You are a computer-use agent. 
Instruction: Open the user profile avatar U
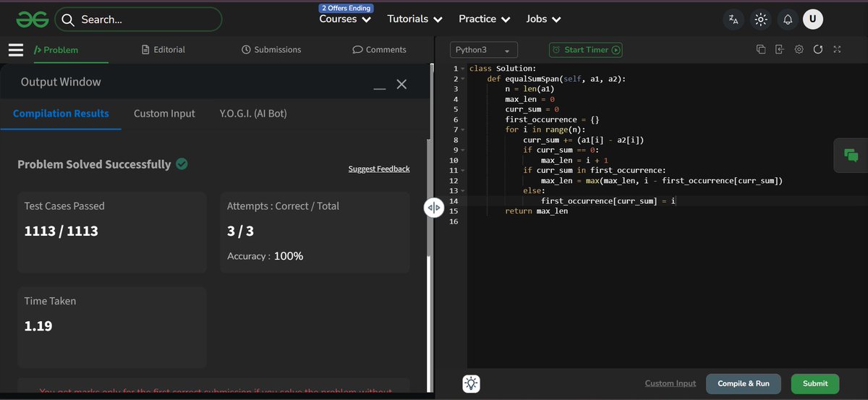(813, 20)
